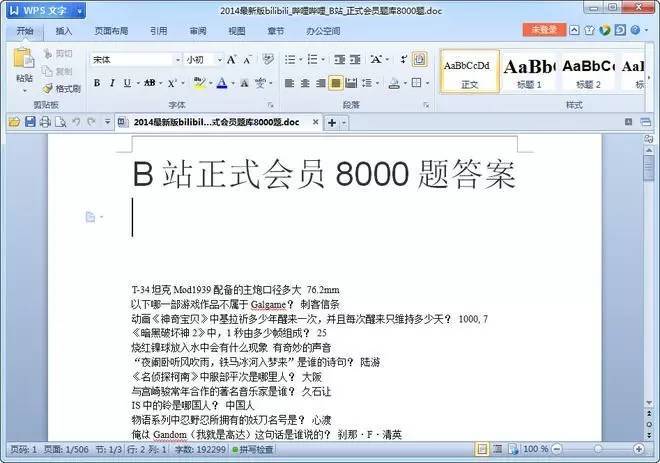This screenshot has width=660, height=463.
Task: Click the vertical scrollbar thumb
Action: (x=649, y=168)
